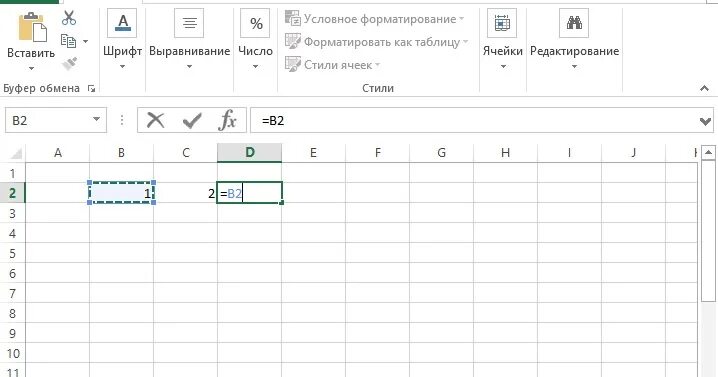Image resolution: width=718 pixels, height=377 pixels.
Task: Select row 5 header
Action: (x=12, y=253)
